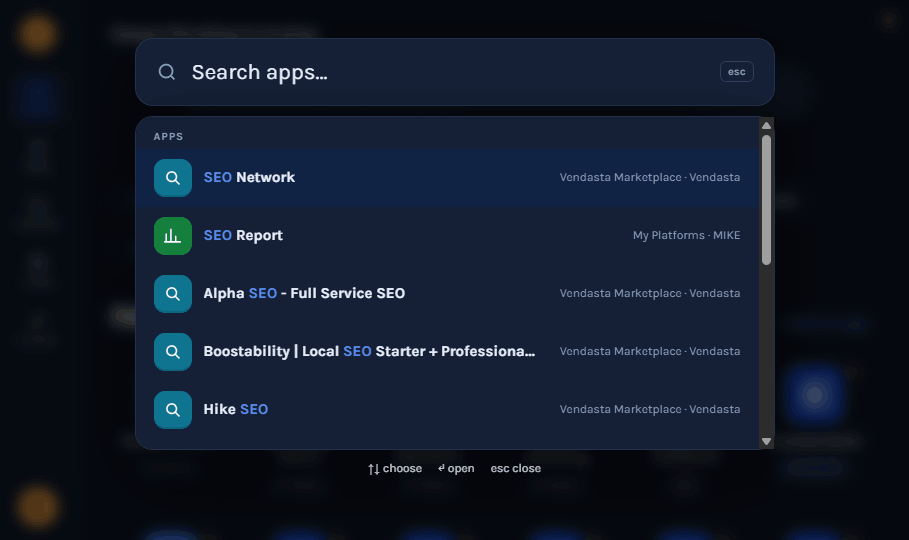
Task: Click the esc key badge in search bar
Action: pyautogui.click(x=736, y=72)
